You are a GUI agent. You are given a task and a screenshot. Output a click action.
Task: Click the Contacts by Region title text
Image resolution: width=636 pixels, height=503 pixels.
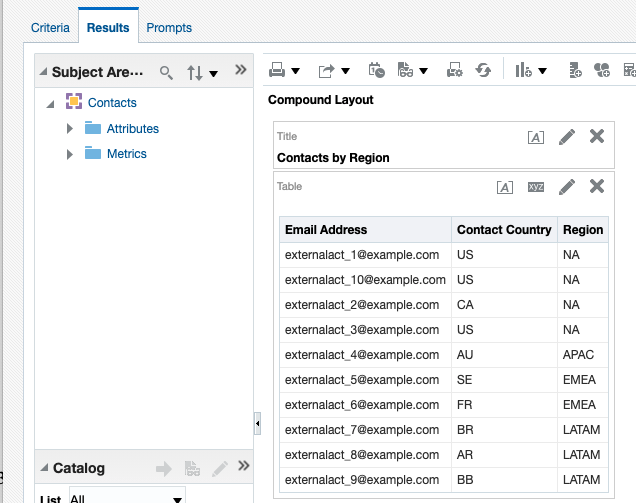(x=333, y=157)
